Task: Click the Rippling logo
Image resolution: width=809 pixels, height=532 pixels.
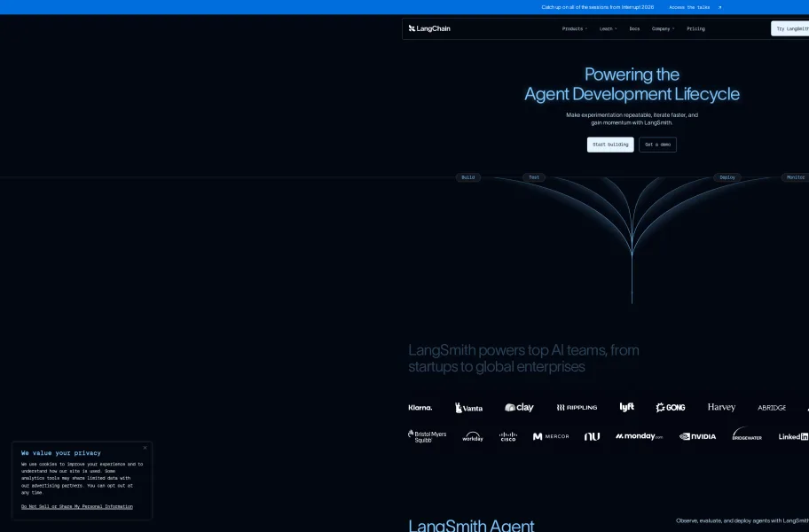Action: click(577, 408)
